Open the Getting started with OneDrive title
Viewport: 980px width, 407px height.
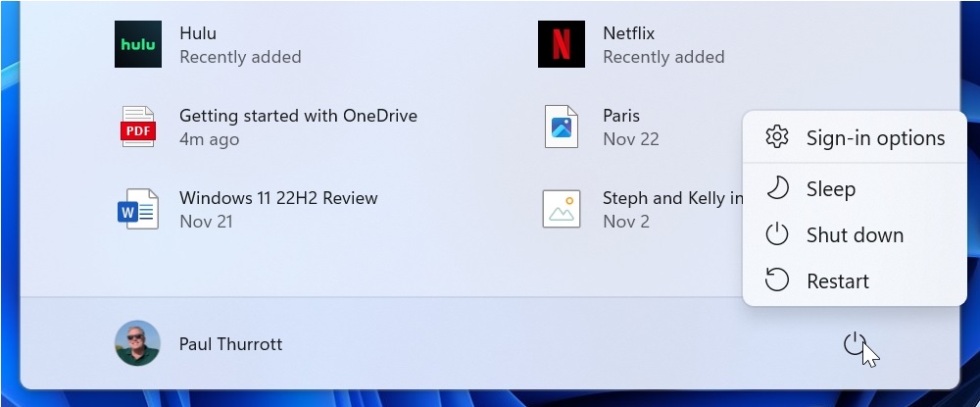[x=298, y=116]
